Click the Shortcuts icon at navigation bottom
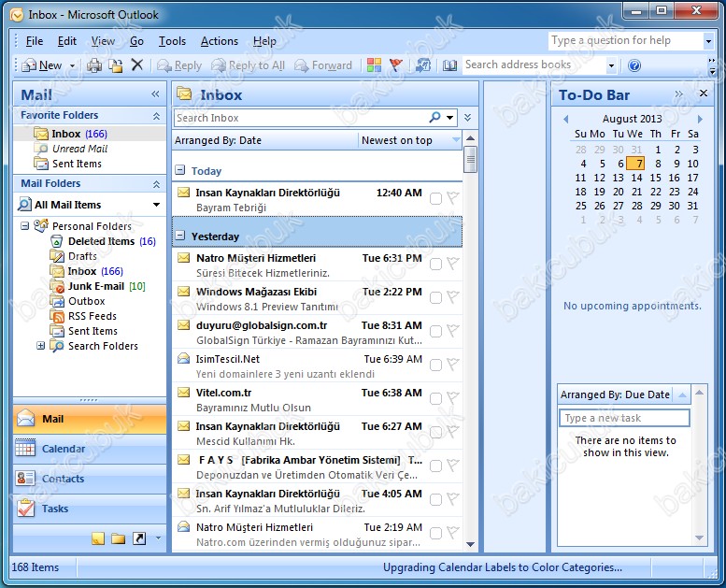Viewport: 726px width, 588px height. (139, 538)
